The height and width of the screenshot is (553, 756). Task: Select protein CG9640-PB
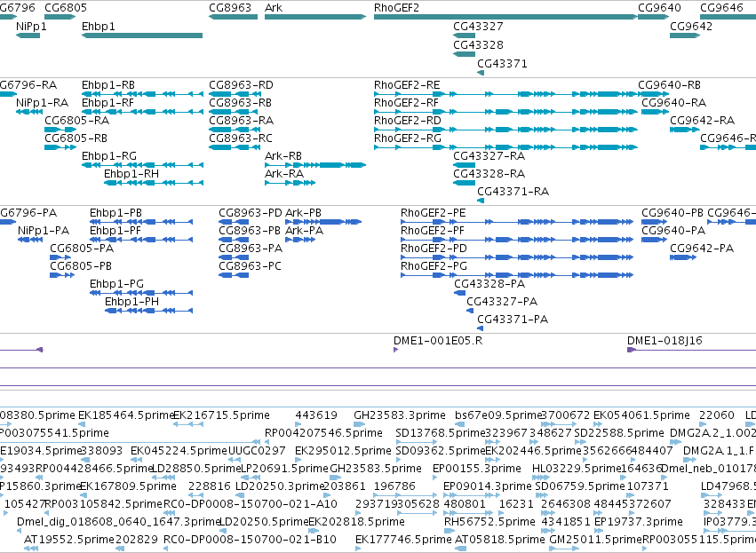[654, 222]
